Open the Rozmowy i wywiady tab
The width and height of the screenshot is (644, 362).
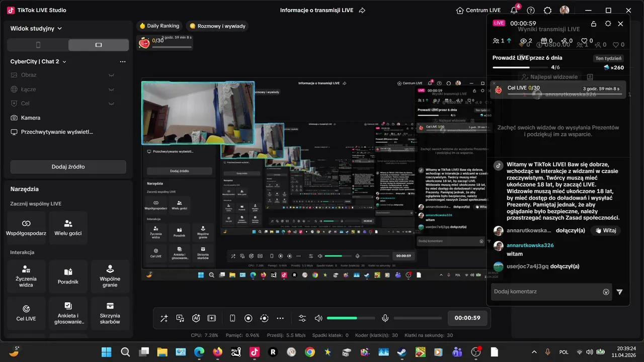[x=218, y=26]
